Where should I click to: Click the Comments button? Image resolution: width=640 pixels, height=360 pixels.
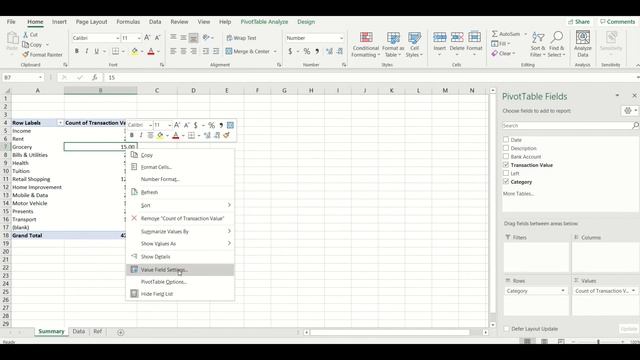pos(618,22)
